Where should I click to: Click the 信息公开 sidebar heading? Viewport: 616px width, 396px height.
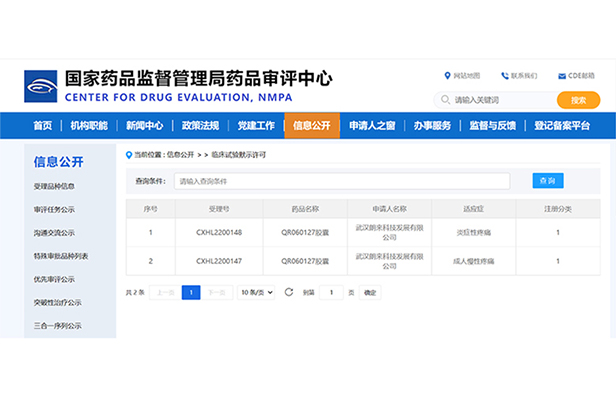[59, 162]
